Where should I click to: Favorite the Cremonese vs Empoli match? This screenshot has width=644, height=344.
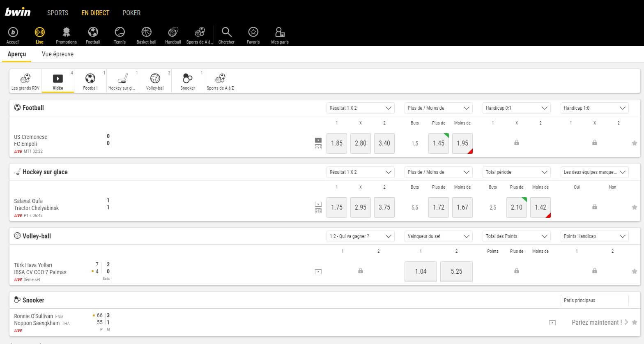(635, 143)
